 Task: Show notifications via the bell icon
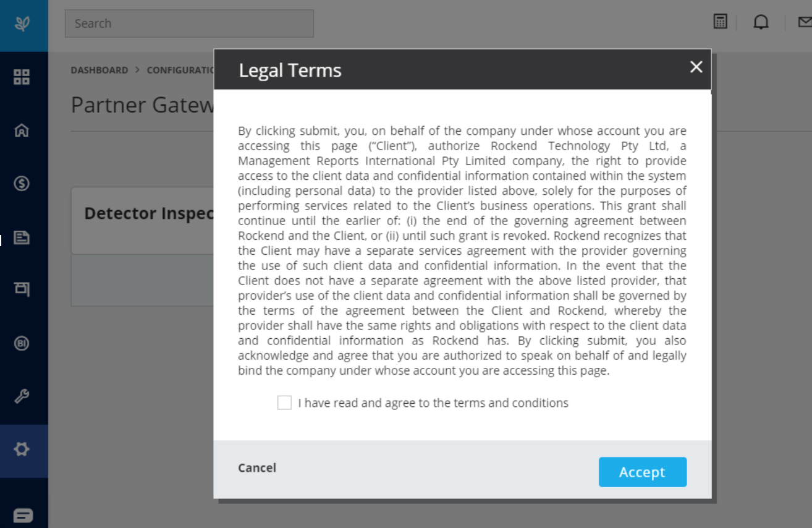pos(761,23)
